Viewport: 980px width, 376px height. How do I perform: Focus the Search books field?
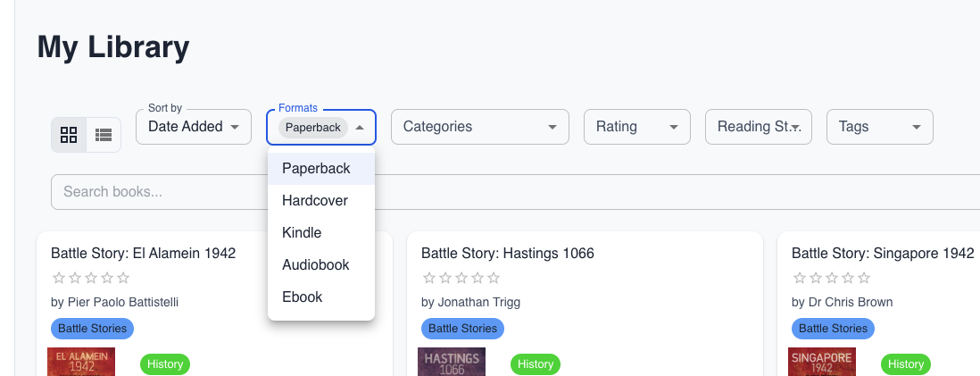tap(515, 192)
